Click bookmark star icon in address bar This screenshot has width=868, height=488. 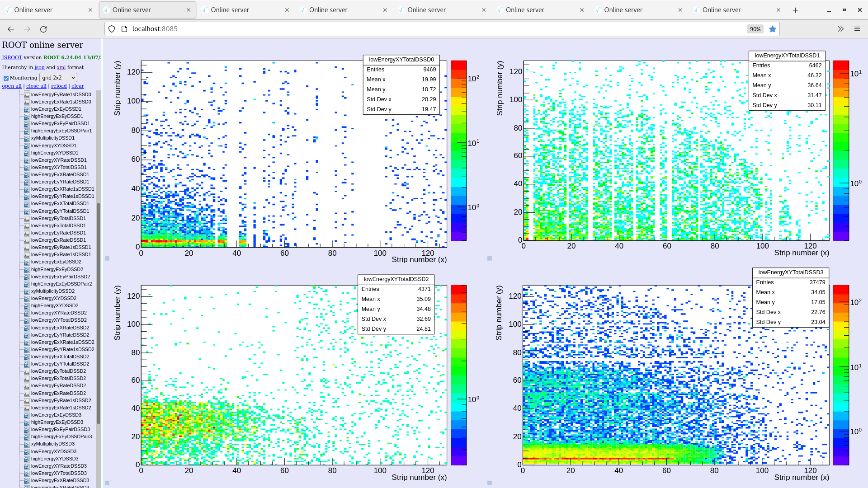pos(773,29)
